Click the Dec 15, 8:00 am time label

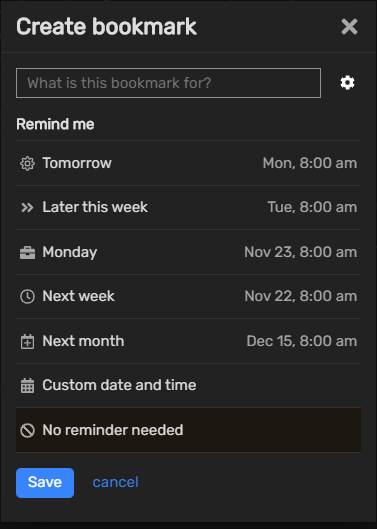tap(302, 341)
